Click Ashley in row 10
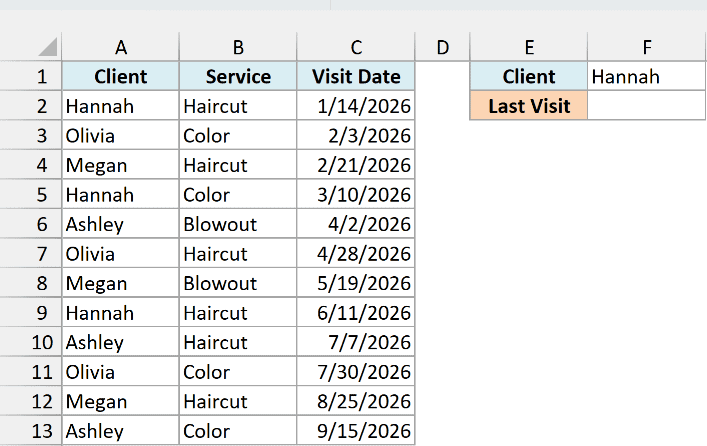Image resolution: width=707 pixels, height=446 pixels. tap(120, 342)
